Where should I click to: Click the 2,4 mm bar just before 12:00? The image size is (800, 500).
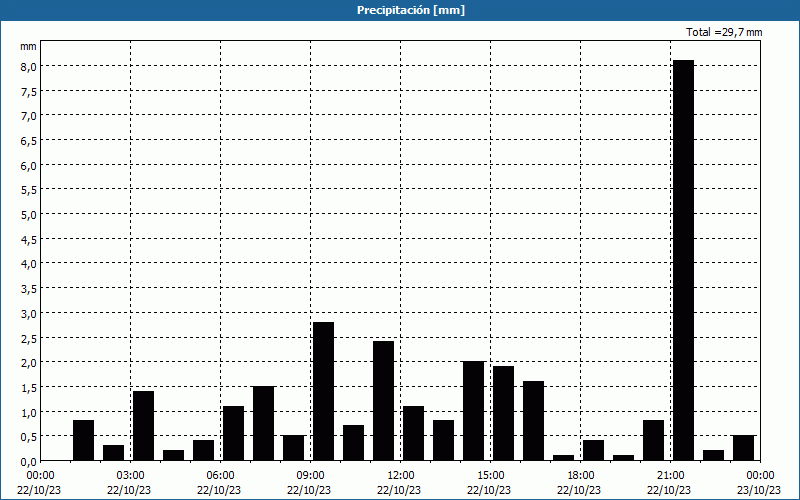tap(384, 401)
